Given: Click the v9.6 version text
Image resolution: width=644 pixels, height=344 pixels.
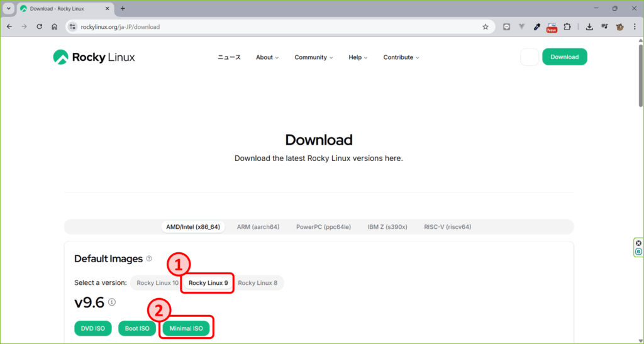Looking at the screenshot, I should coord(89,302).
